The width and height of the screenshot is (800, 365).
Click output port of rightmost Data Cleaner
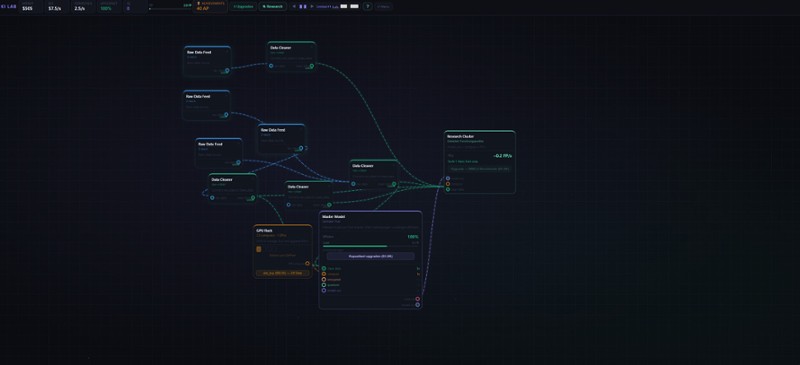click(x=394, y=184)
